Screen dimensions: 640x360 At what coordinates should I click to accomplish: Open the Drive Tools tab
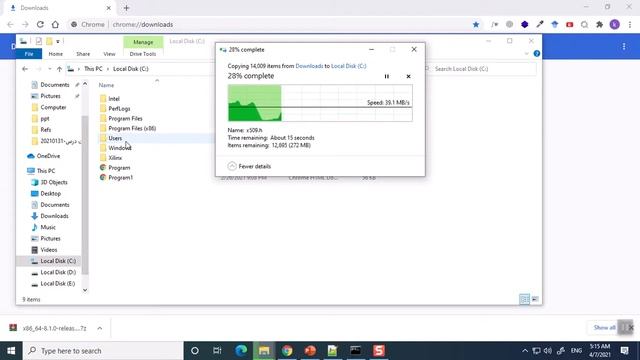143,54
